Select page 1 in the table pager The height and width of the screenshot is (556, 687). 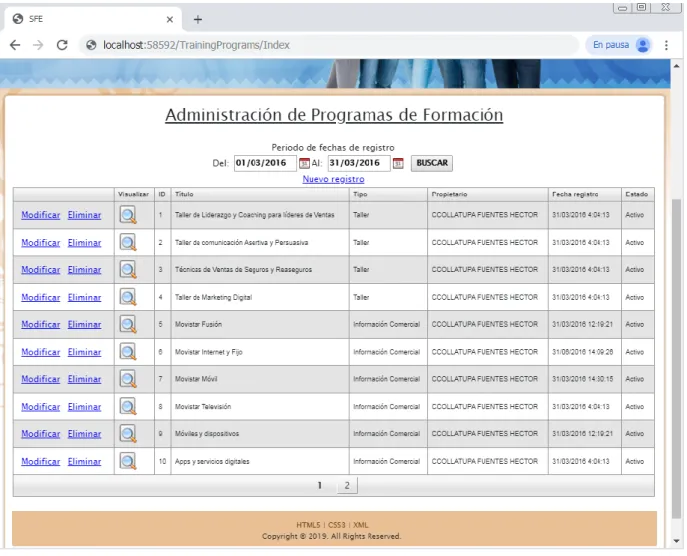pos(320,485)
